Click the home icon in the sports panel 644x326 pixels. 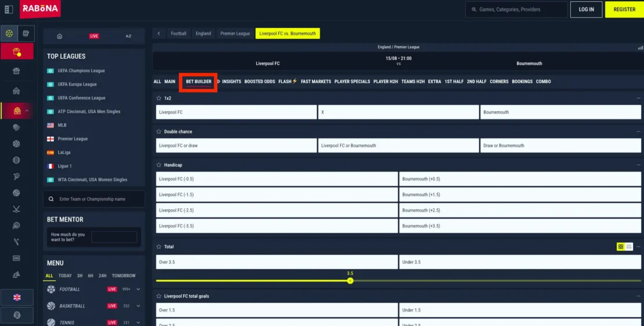[59, 36]
